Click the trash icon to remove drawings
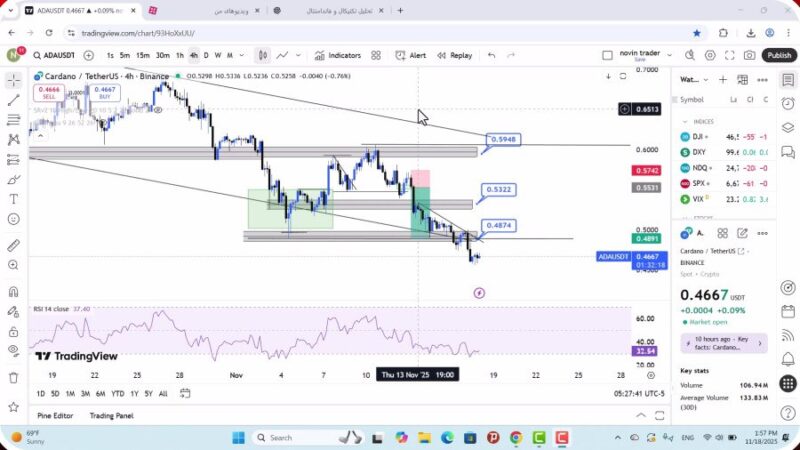This screenshot has height=450, width=800. pos(13,377)
